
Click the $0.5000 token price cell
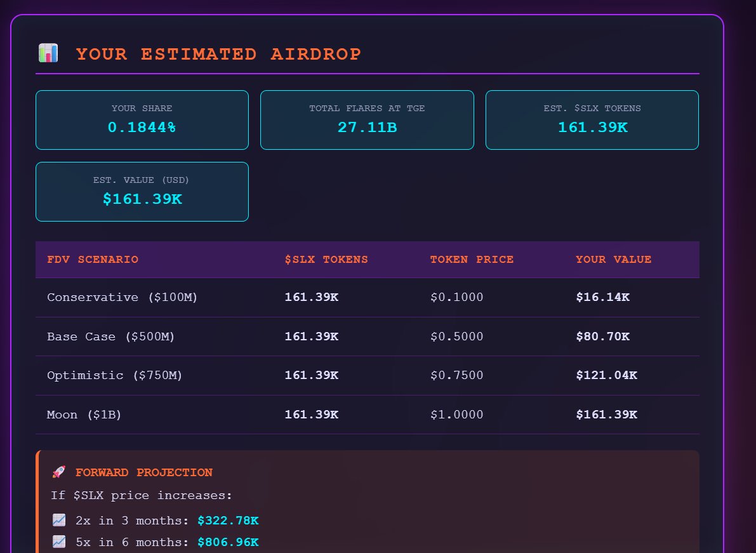pos(456,336)
